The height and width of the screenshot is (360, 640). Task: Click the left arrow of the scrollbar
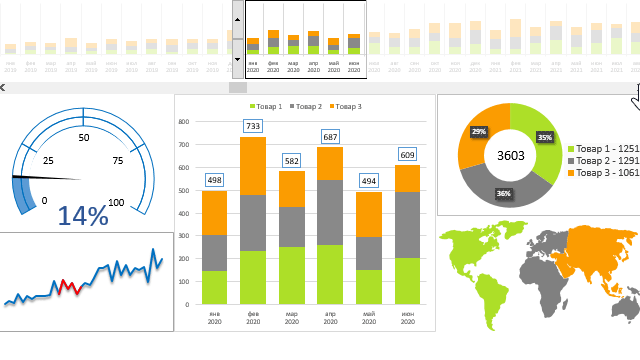[x=2, y=87]
